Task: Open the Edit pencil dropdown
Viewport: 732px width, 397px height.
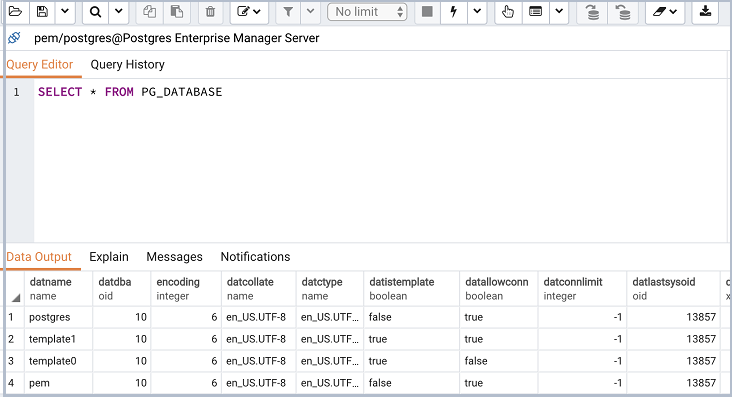Action: 249,12
